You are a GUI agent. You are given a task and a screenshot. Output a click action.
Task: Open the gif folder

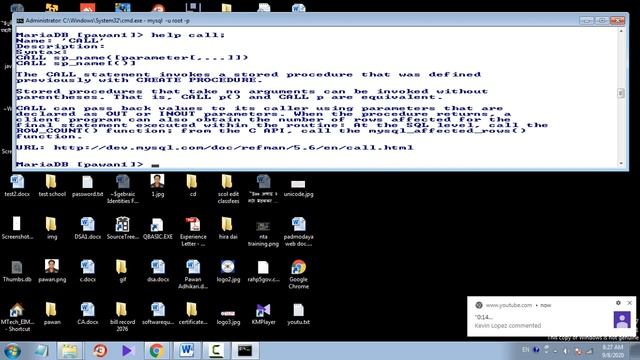point(122,271)
